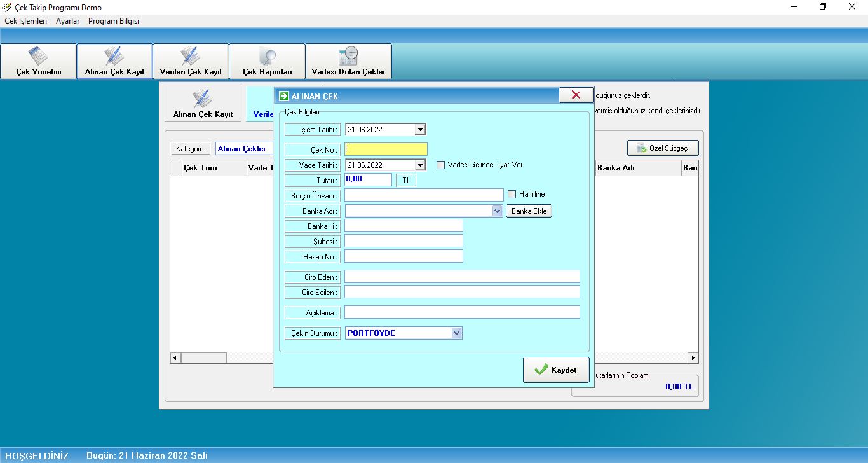The image size is (868, 463).
Task: Click the horizontal scrollbar thumb of table
Action: (203, 358)
